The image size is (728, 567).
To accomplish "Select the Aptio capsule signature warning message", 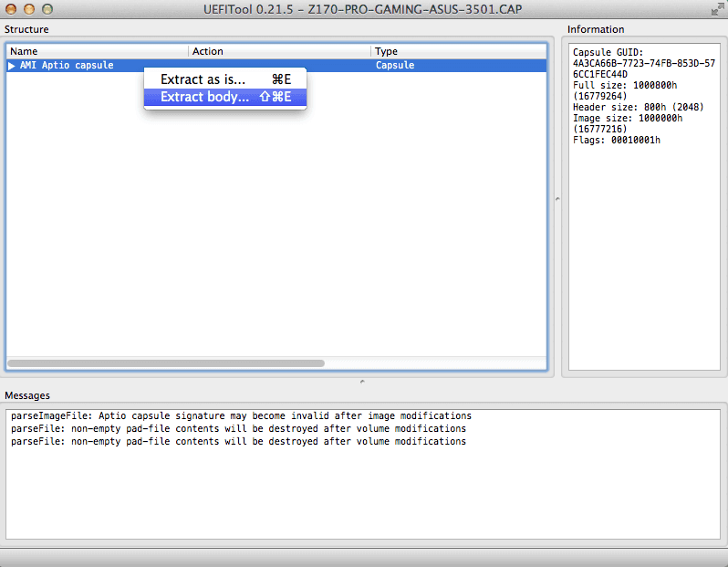I will click(241, 415).
